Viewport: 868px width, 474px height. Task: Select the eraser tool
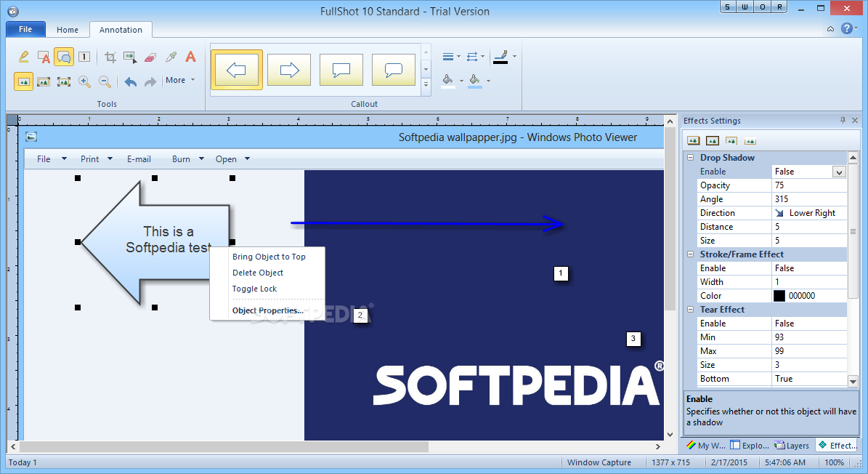(150, 57)
